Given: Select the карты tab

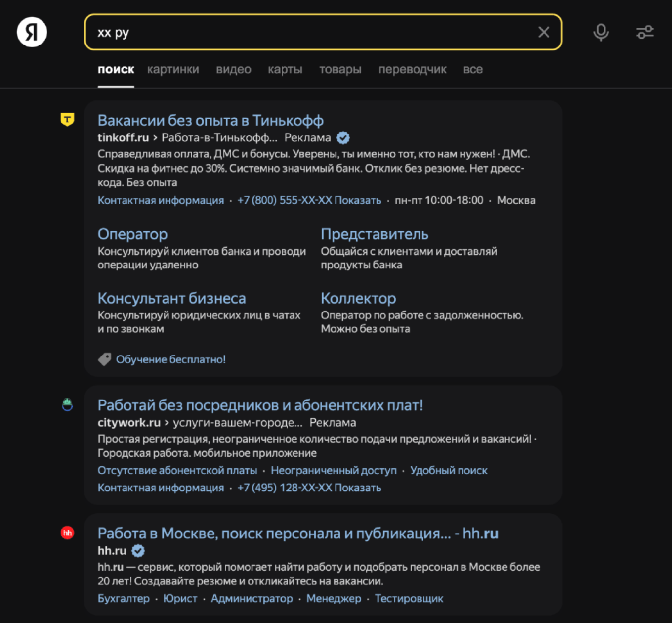Looking at the screenshot, I should 285,70.
